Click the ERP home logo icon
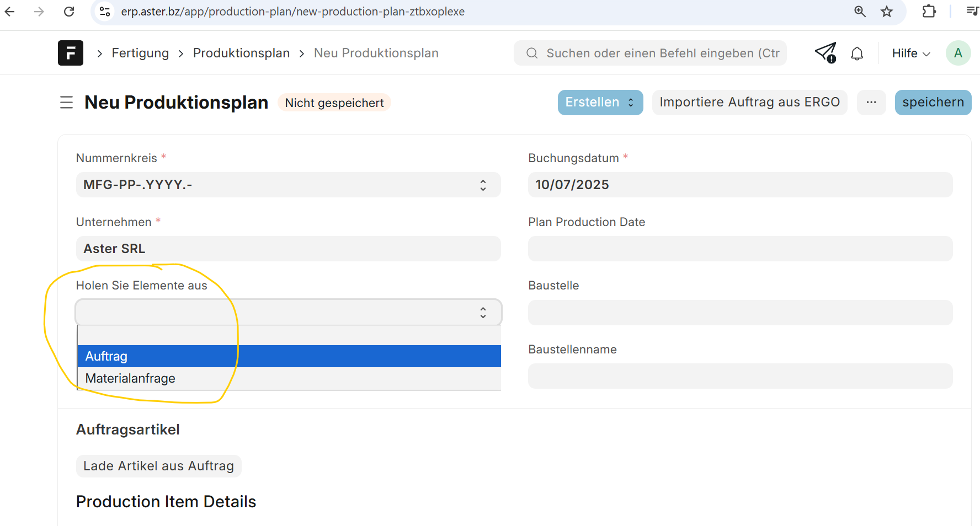Screen dimensions: 980x526 click(71, 53)
